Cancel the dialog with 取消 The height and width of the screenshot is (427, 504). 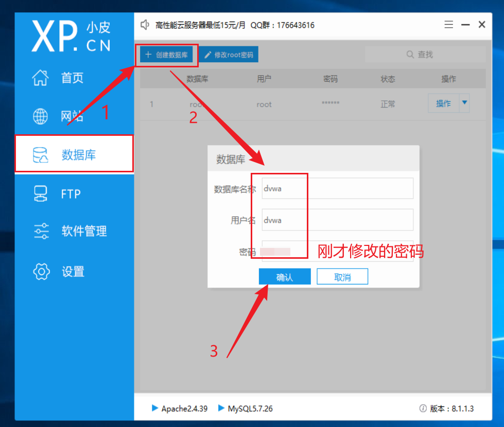tap(342, 277)
